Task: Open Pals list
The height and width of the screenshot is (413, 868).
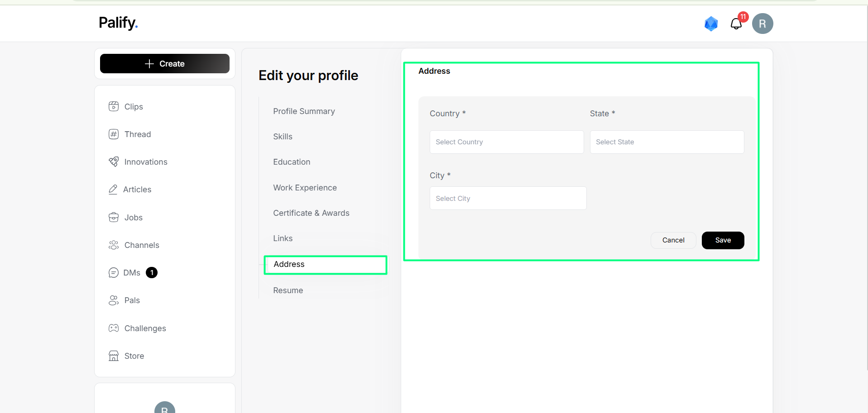Action: (x=132, y=300)
